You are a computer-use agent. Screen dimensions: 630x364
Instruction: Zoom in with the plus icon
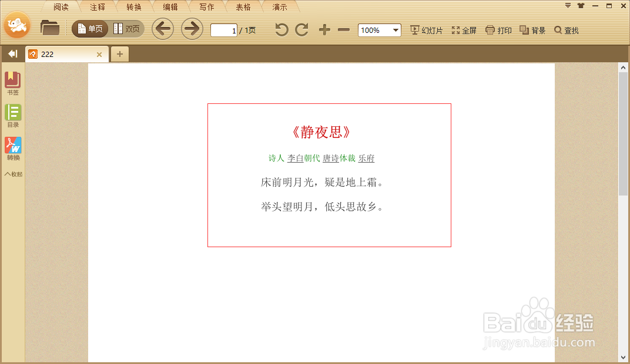tap(324, 30)
